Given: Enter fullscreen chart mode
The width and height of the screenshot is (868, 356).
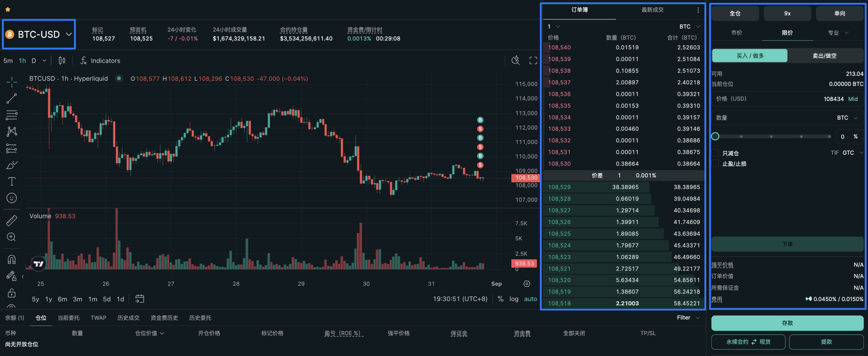Looking at the screenshot, I should 533,60.
